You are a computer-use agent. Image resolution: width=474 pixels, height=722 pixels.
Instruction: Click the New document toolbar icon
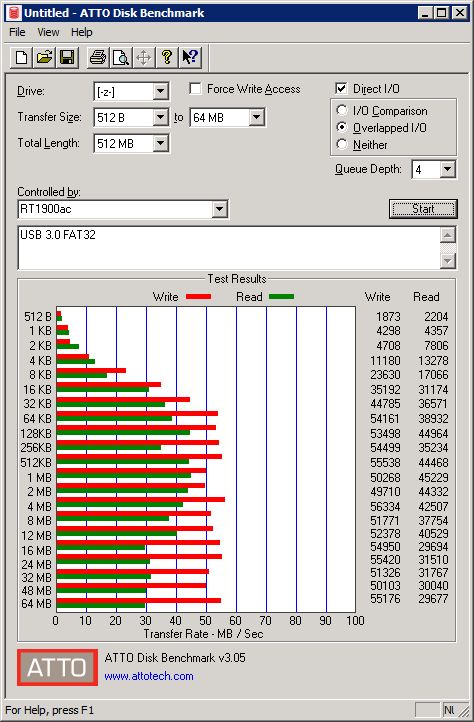point(21,58)
